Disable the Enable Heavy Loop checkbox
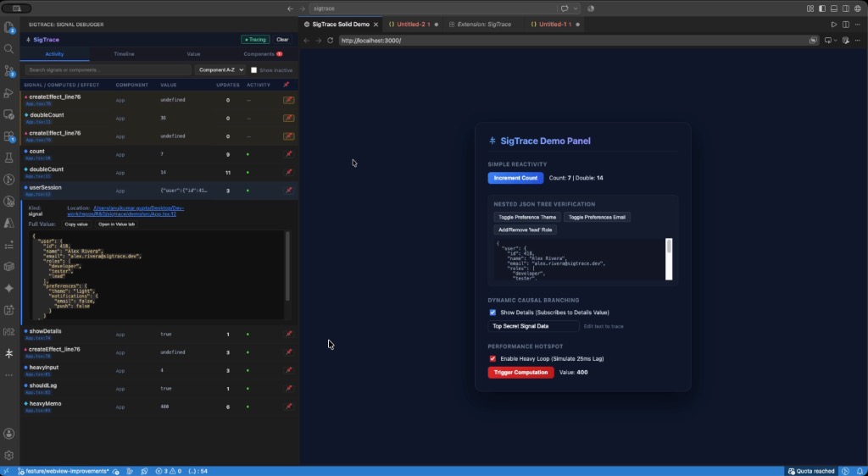Screen dimensions: 868x476 492,359
